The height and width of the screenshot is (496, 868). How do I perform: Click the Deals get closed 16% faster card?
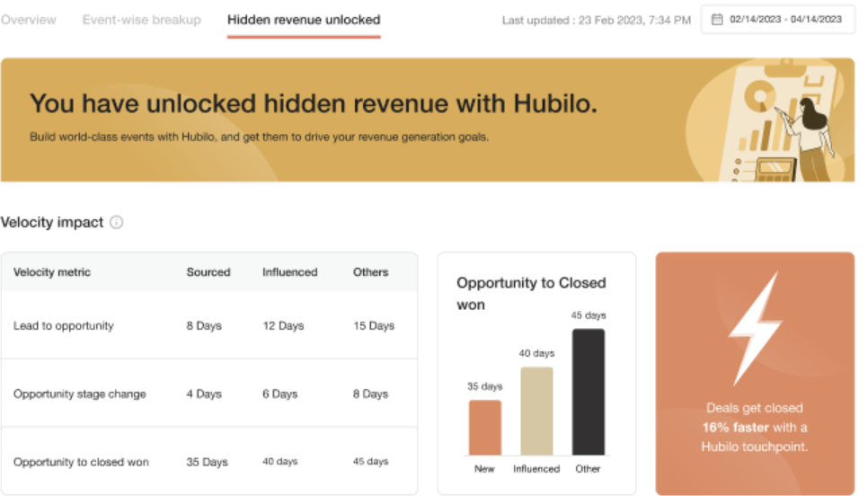755,374
